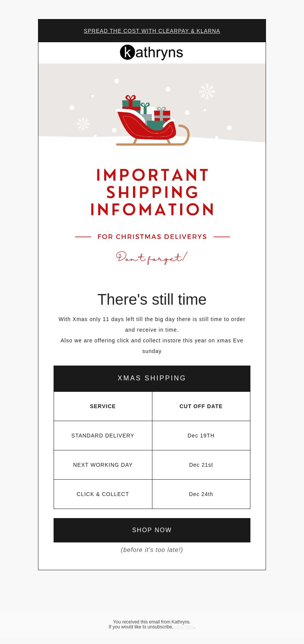Select the Dec 24th cut off cell
This screenshot has width=304, height=644.
click(201, 494)
